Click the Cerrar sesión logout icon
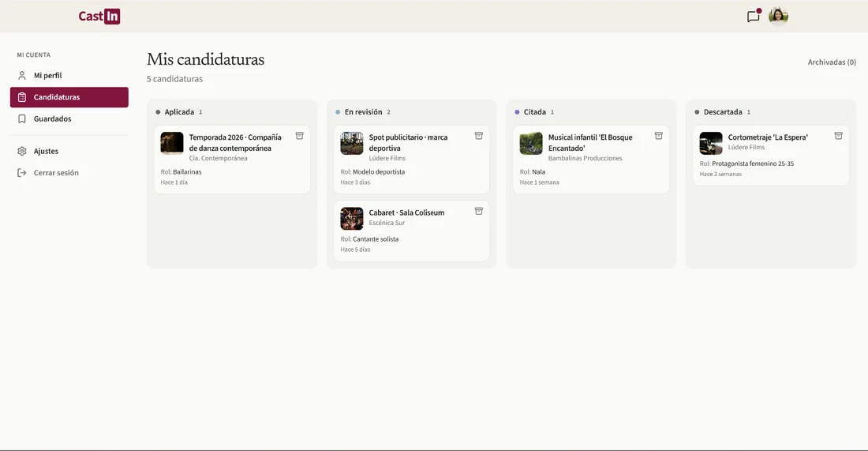This screenshot has width=868, height=451. (22, 173)
